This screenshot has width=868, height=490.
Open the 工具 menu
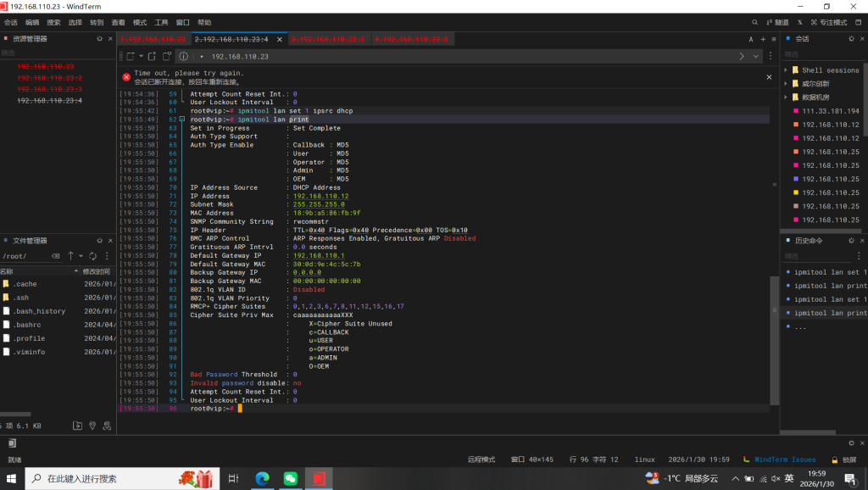click(161, 22)
